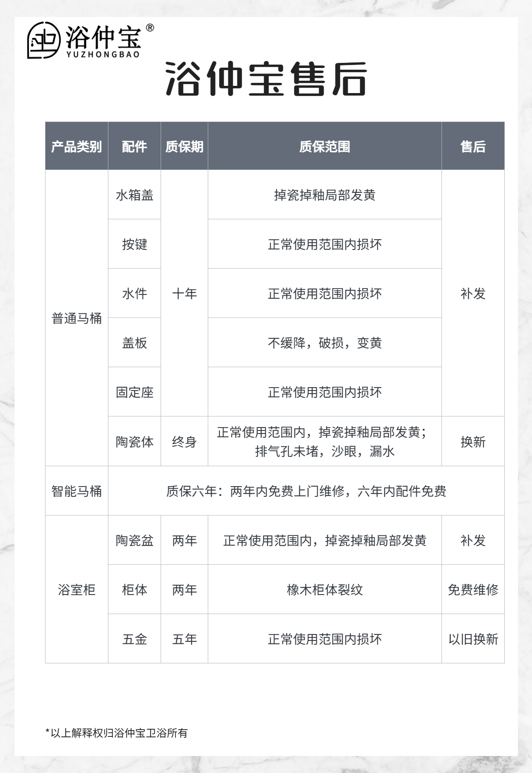Click the 浴仲宝 brand logo icon
532x773 pixels.
44,40
